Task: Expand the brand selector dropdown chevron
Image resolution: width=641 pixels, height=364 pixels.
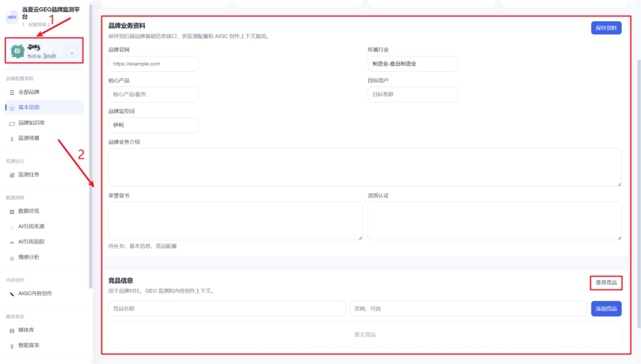Action: pyautogui.click(x=72, y=53)
